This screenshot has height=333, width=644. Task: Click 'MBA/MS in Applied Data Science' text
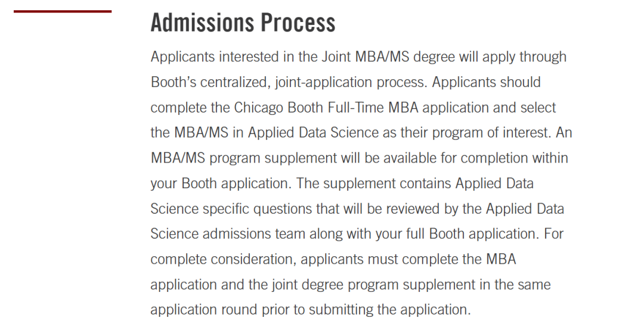coord(276,133)
